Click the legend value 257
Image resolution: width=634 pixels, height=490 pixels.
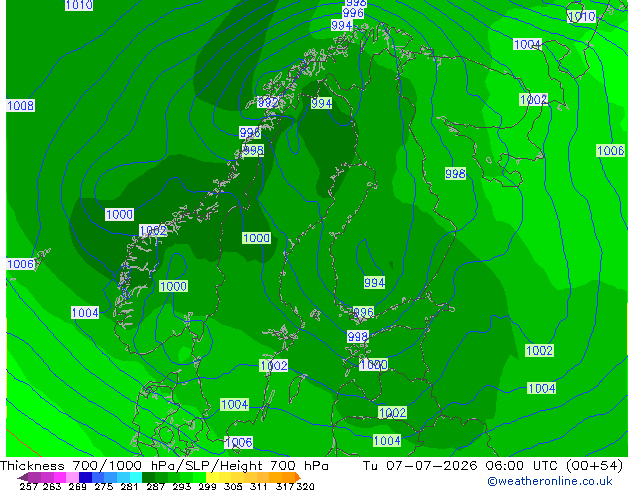tap(29, 486)
